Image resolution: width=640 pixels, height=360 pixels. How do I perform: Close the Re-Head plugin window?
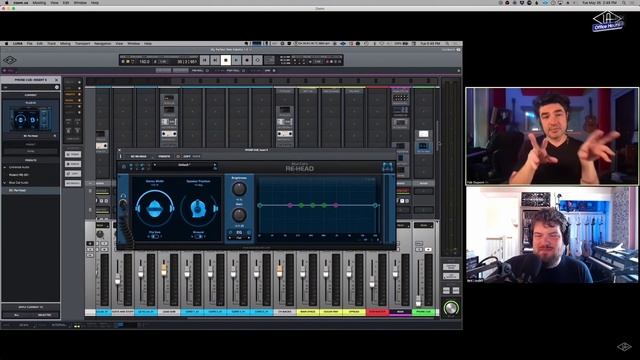coord(120,150)
